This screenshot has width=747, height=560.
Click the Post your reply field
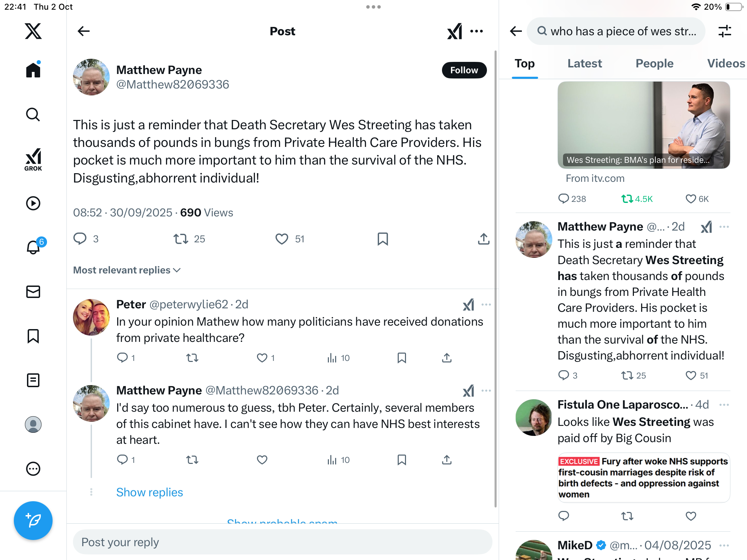[283, 542]
